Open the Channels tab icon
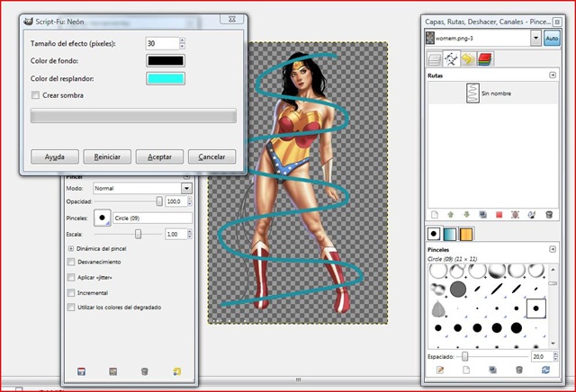 [x=485, y=59]
